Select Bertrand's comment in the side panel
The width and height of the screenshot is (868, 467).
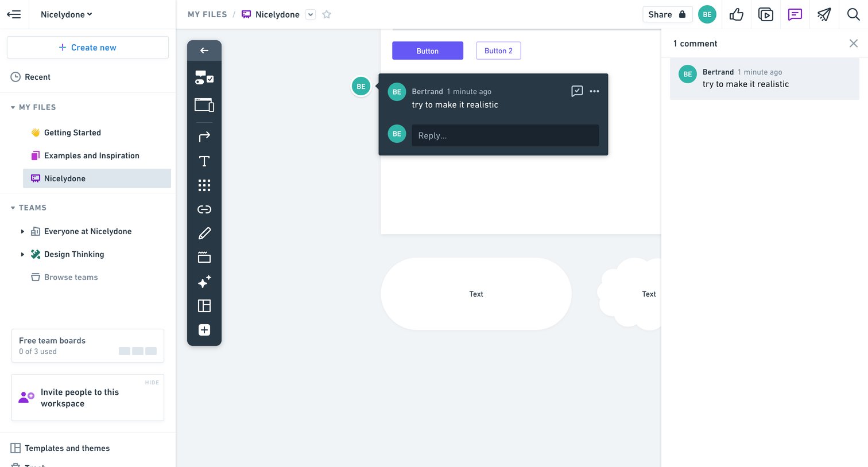click(765, 79)
